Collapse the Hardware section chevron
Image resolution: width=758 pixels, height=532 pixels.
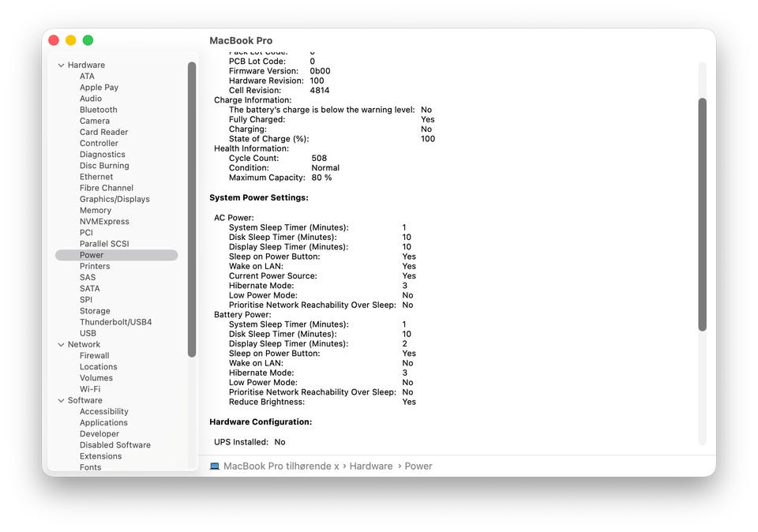61,66
